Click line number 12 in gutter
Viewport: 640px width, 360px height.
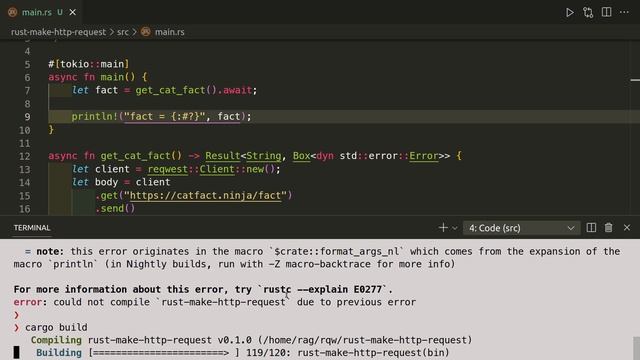[x=24, y=156]
